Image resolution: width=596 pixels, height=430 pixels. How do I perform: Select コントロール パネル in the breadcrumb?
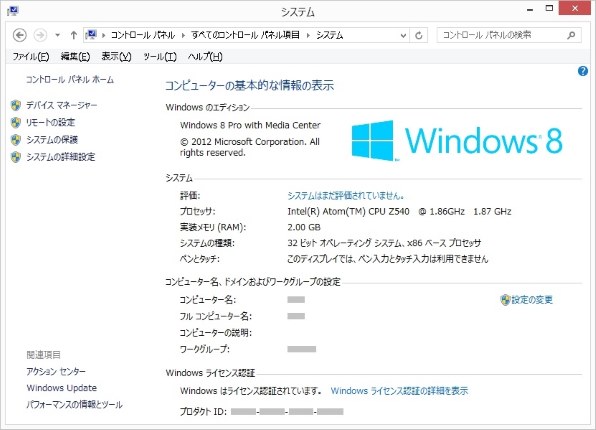(143, 35)
